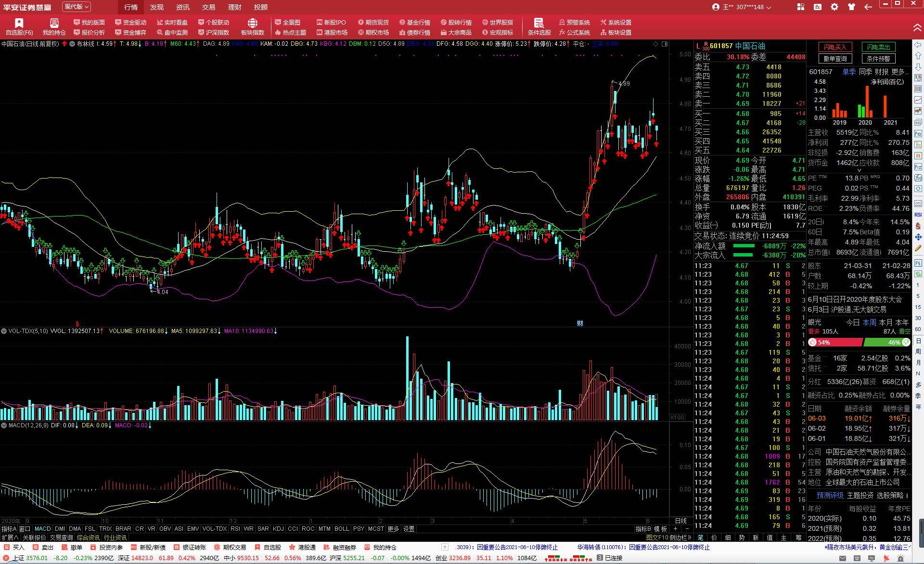
Task: Open the skin shirt icon
Action: (x=851, y=7)
